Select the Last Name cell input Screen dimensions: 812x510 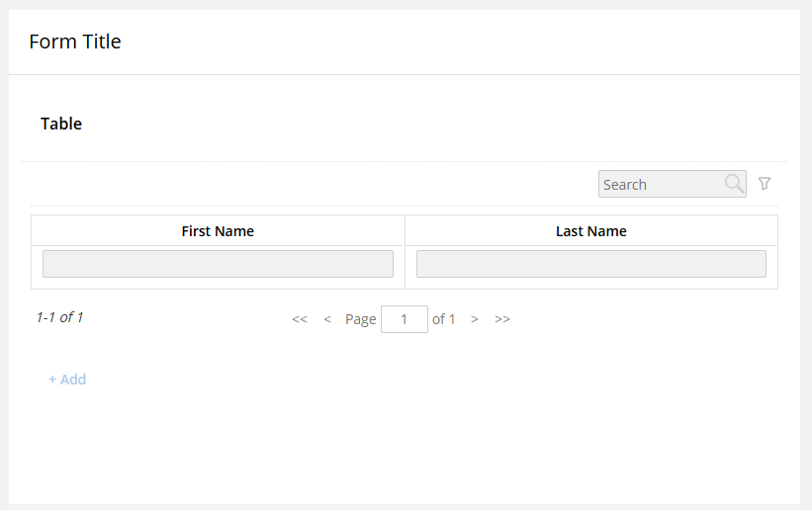coord(590,264)
